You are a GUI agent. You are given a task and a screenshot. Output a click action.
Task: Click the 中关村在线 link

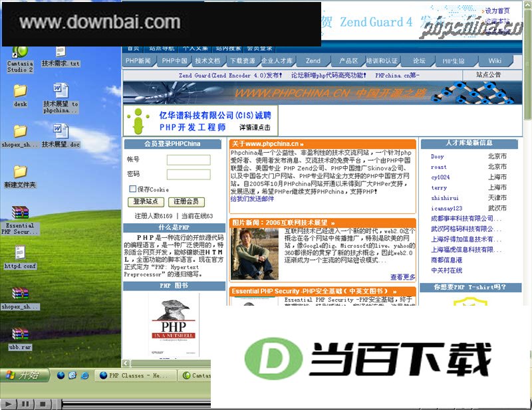446,270
